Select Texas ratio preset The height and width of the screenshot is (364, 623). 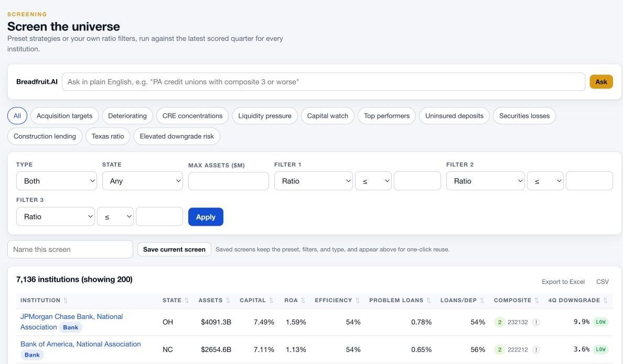pyautogui.click(x=108, y=136)
